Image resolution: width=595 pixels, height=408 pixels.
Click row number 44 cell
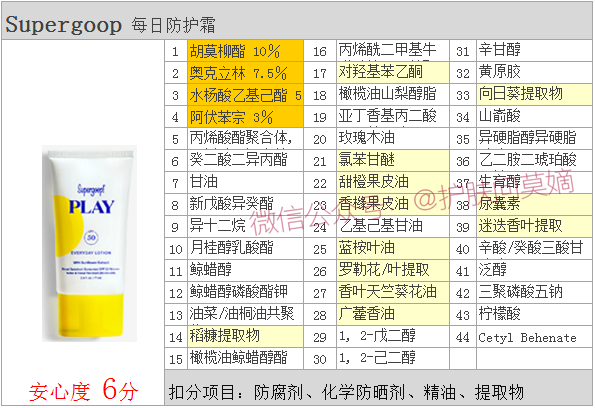click(463, 337)
